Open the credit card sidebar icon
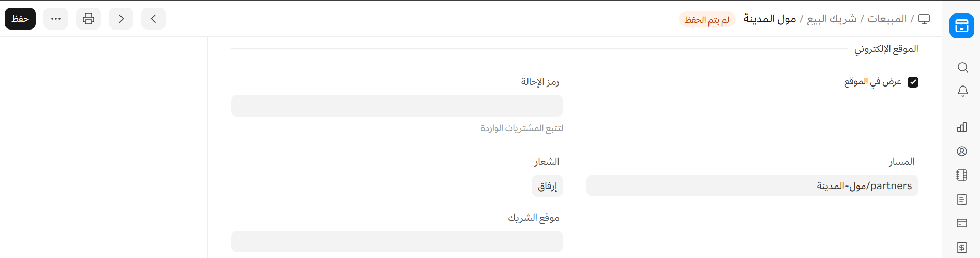The image size is (980, 258). tap(962, 223)
